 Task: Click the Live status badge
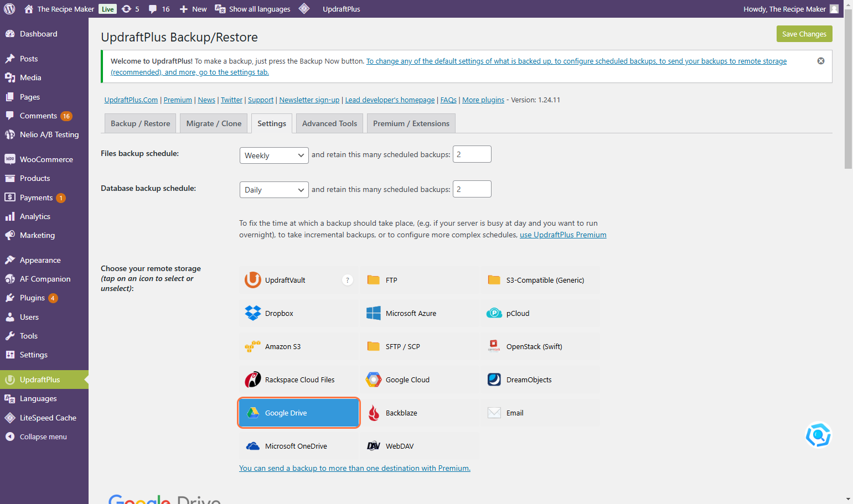(108, 9)
